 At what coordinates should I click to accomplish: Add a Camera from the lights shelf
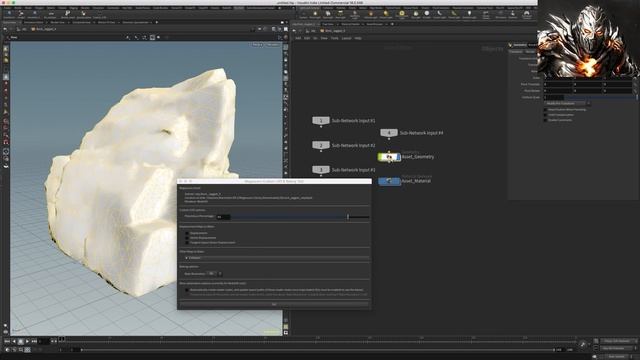pyautogui.click(x=303, y=14)
